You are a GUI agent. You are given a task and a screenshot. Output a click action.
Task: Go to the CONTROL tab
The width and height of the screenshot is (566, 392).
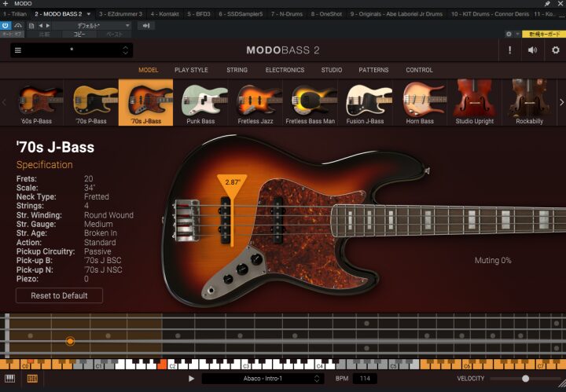point(419,70)
